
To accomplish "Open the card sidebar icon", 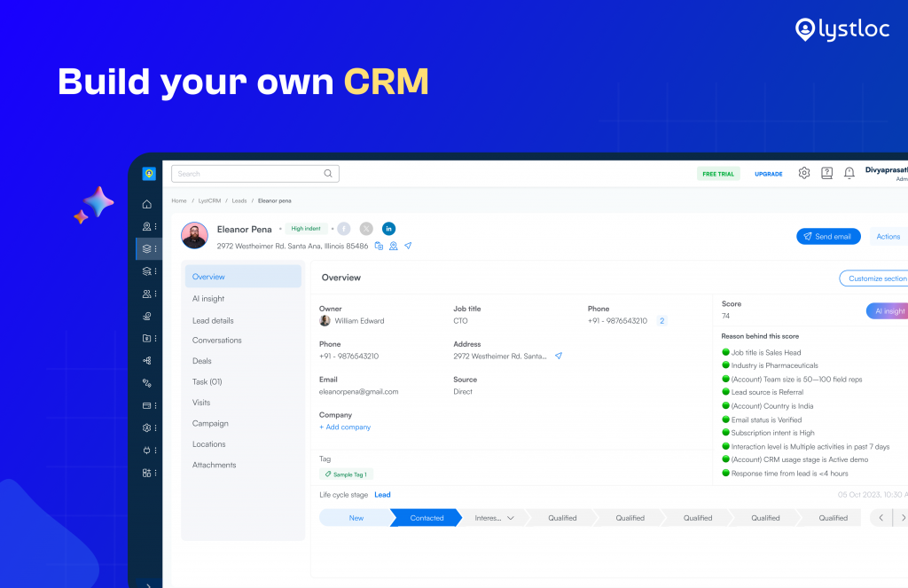I will [147, 405].
